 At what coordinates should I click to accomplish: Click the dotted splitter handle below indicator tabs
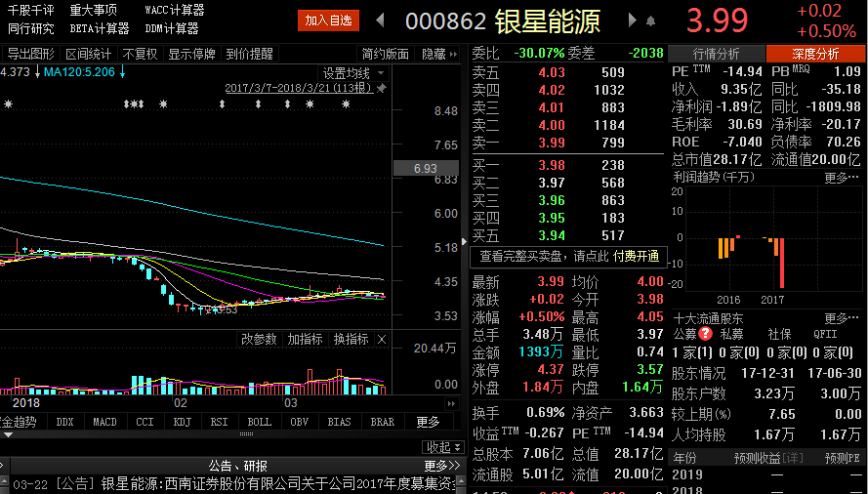click(246, 434)
